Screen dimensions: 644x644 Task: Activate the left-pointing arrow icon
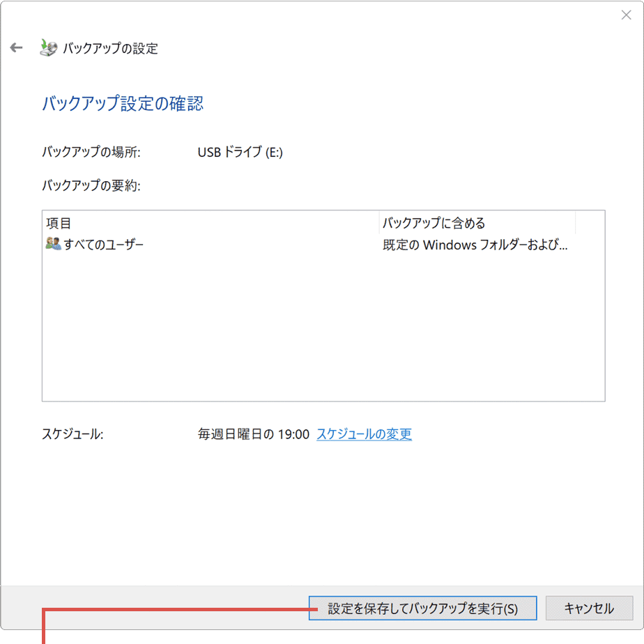pyautogui.click(x=16, y=47)
